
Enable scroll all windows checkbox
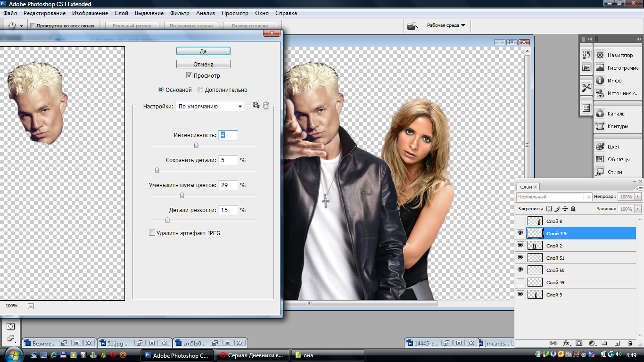point(33,26)
